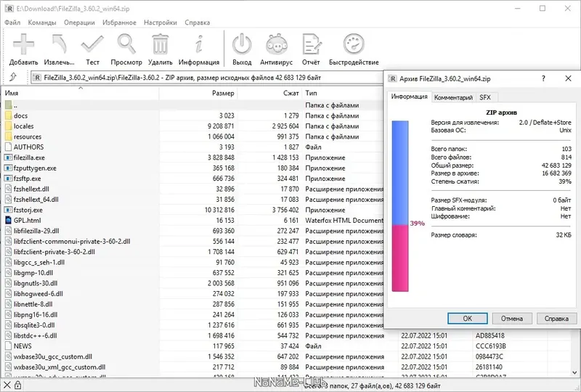The width and height of the screenshot is (581, 392).
Task: Sort by the Размер column header
Action: [x=198, y=93]
